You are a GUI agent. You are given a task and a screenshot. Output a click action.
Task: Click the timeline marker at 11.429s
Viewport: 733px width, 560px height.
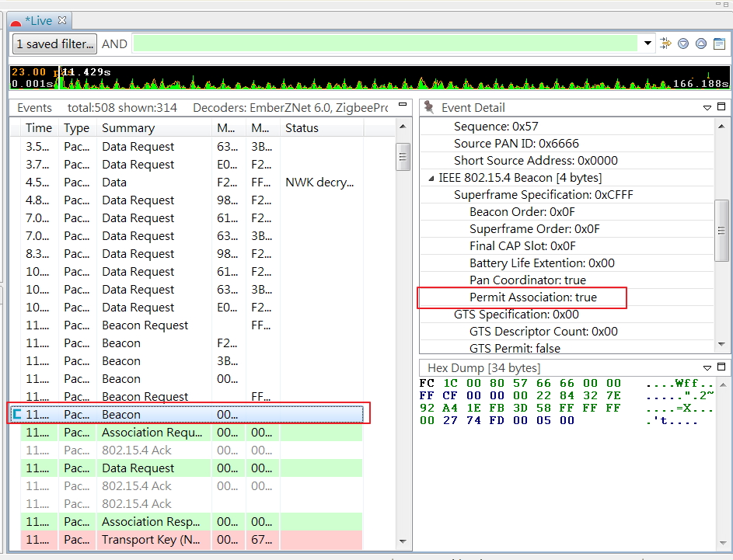coord(60,78)
